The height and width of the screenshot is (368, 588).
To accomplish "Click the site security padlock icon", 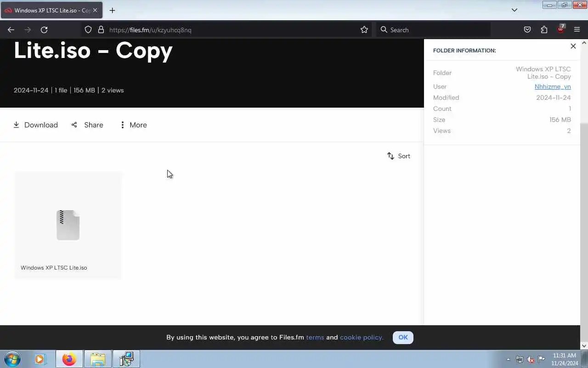I will point(101,30).
